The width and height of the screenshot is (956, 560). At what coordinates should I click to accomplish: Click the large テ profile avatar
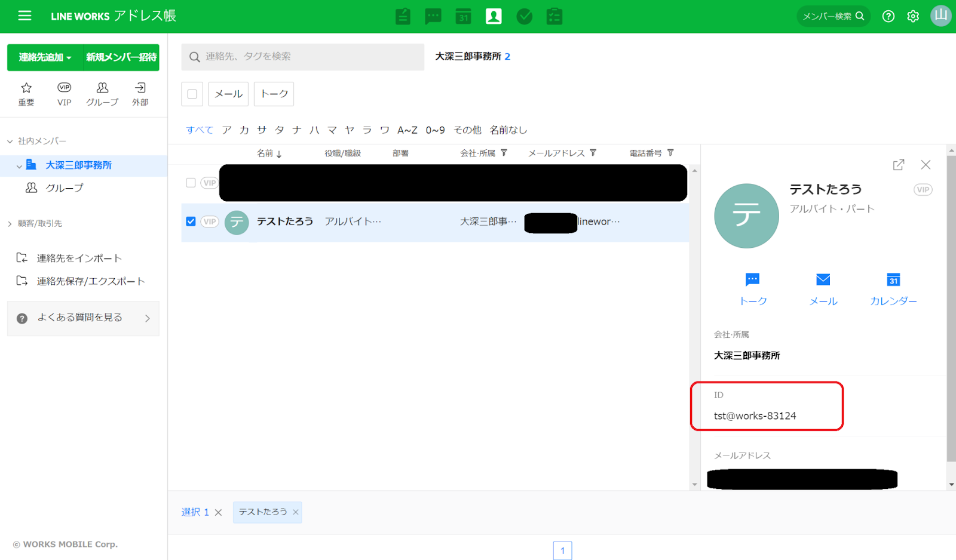click(x=746, y=216)
